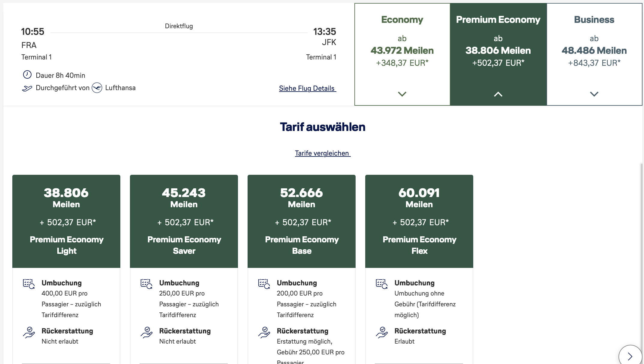Select the Business cabin tab
The height and width of the screenshot is (364, 644).
point(594,54)
